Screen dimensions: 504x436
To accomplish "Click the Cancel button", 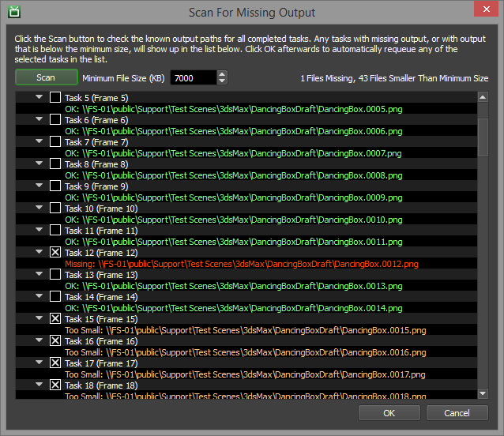I will point(457,413).
